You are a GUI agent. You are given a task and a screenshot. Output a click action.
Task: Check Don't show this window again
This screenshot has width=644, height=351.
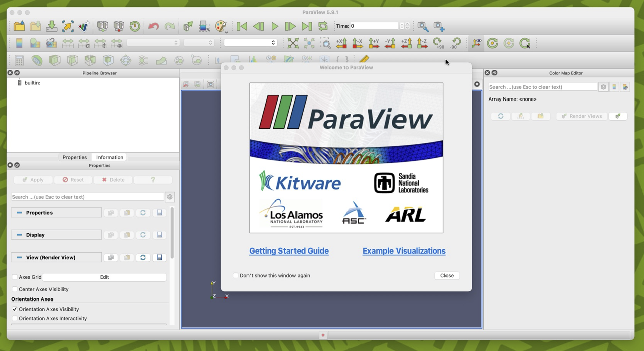click(236, 275)
